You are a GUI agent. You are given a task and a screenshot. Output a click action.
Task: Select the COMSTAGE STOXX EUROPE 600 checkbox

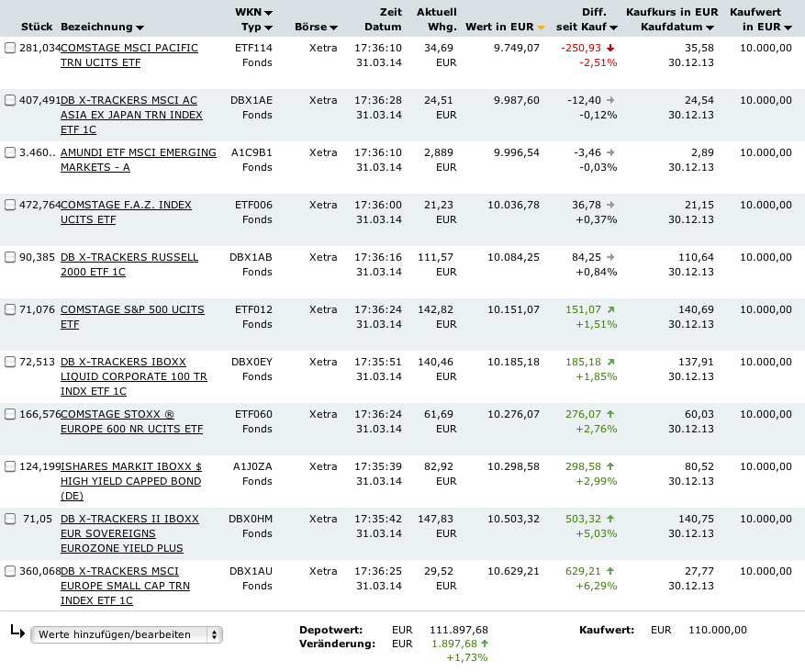click(x=10, y=415)
